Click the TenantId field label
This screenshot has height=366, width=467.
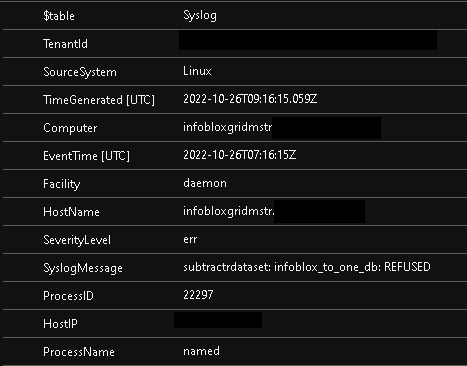coord(65,44)
